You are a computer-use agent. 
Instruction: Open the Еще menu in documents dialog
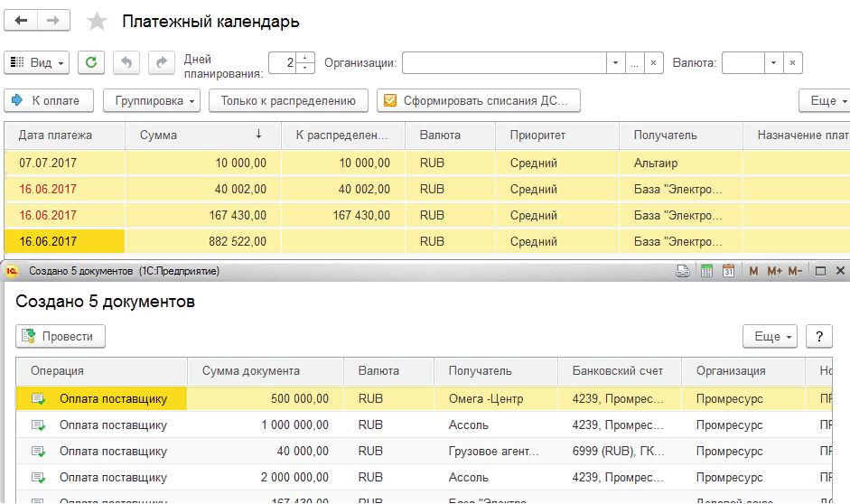click(769, 336)
